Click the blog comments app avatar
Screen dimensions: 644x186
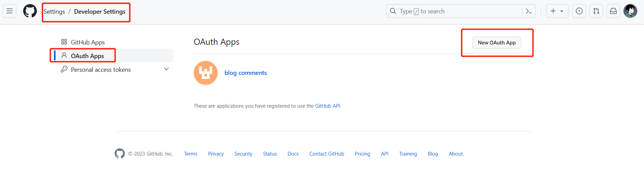click(x=206, y=73)
